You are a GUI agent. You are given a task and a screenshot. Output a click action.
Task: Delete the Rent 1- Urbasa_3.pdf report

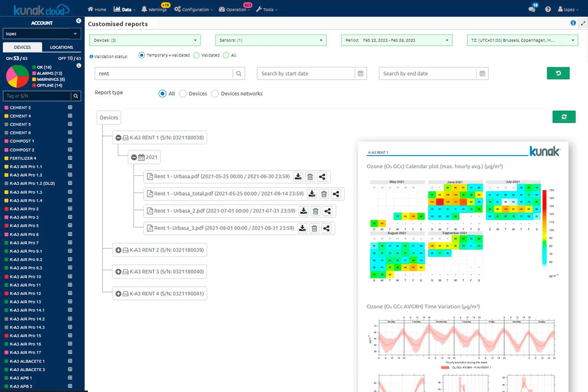(314, 228)
